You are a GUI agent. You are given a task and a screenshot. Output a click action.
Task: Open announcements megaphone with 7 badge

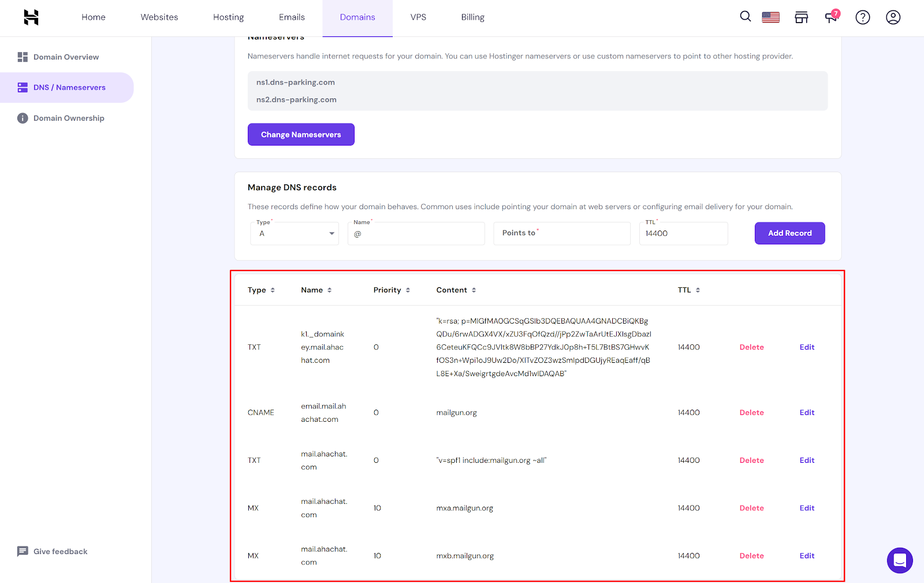[832, 17]
